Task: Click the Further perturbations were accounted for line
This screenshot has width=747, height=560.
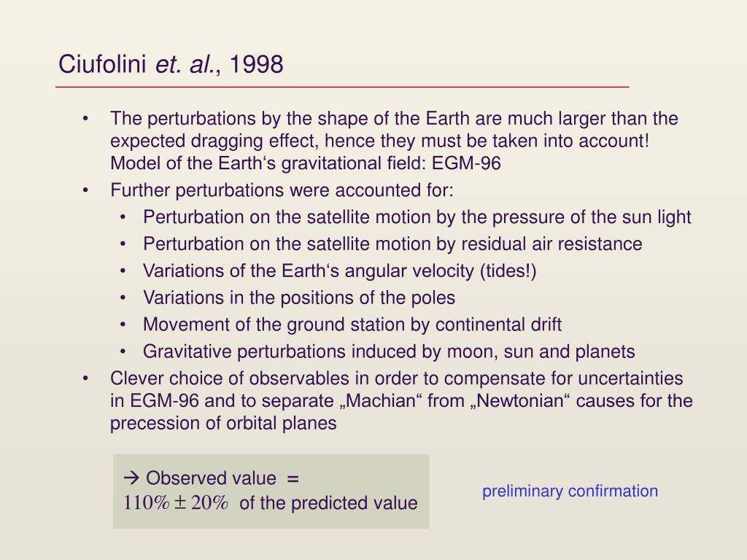Action: tap(282, 190)
